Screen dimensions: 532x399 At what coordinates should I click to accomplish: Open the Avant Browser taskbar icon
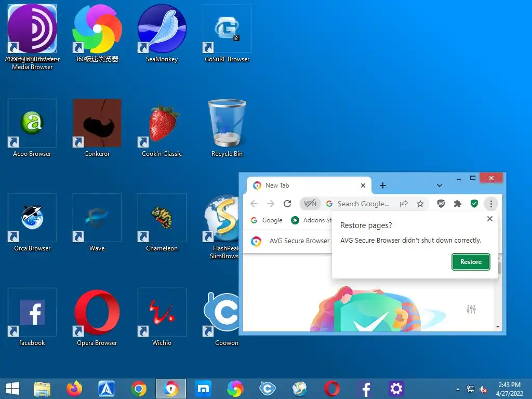[x=106, y=389]
